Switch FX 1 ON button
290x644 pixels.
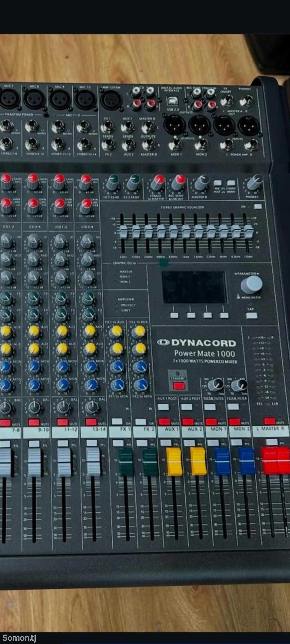coord(117,421)
